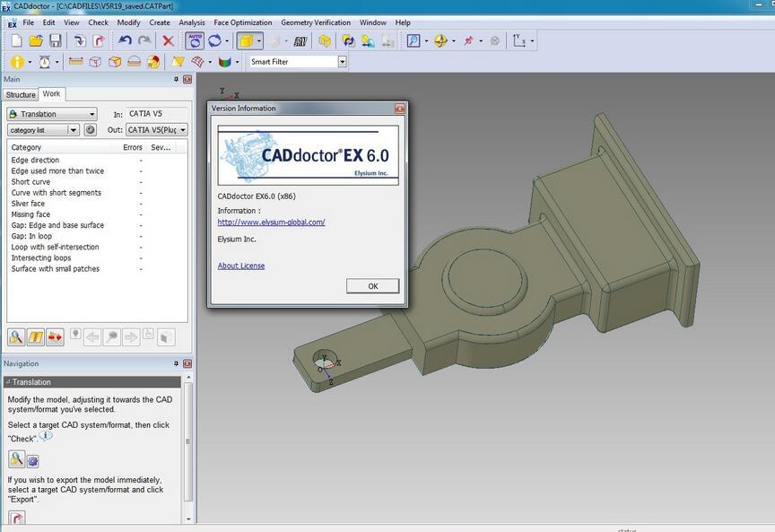
Task: Click the yellow stacked cubes icon
Action: tap(325, 41)
